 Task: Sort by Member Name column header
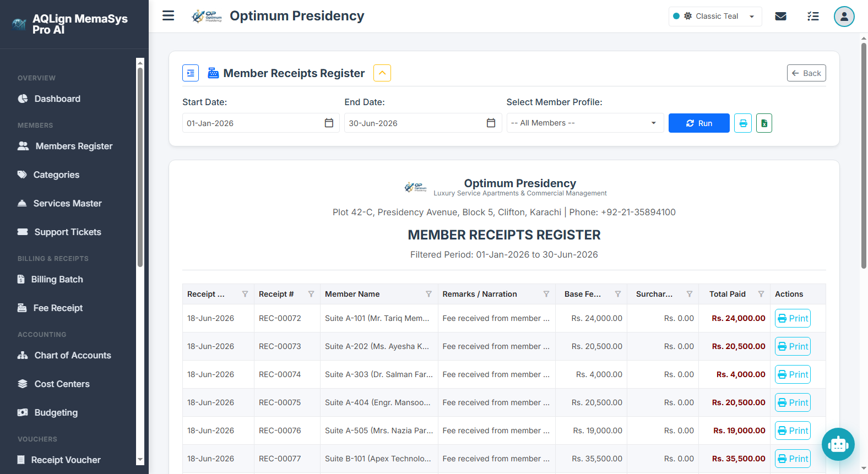tap(352, 294)
